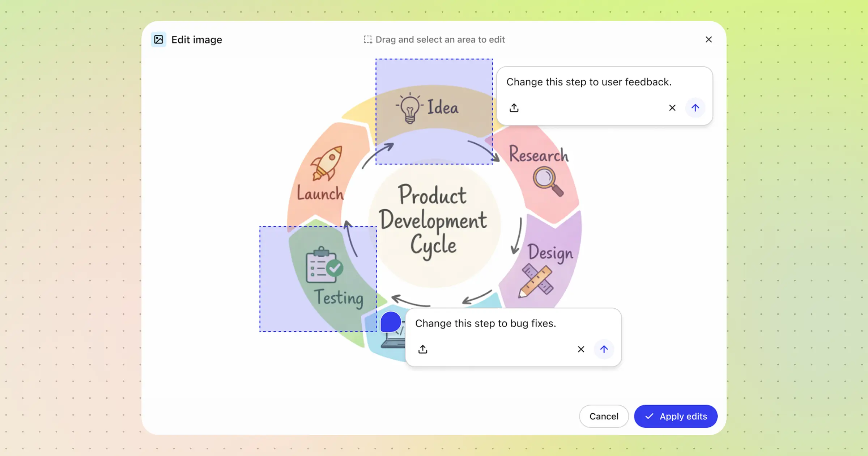Click the Design pencil and ruler graphic
This screenshot has height=456, width=868.
click(536, 281)
